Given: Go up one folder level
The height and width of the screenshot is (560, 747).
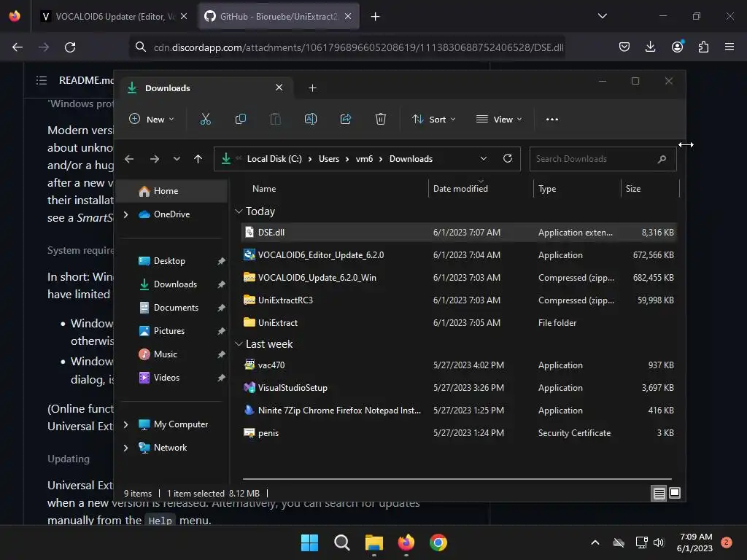Looking at the screenshot, I should 198,159.
